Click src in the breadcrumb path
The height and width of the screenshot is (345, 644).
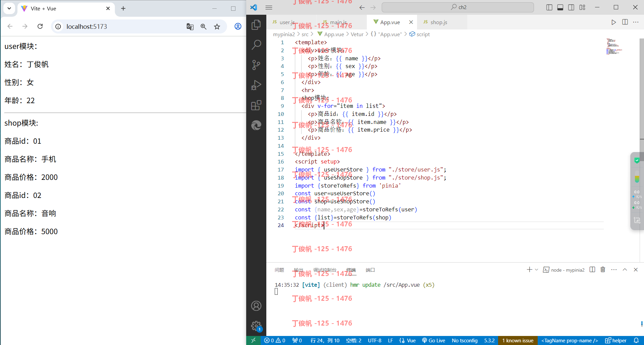coord(305,34)
